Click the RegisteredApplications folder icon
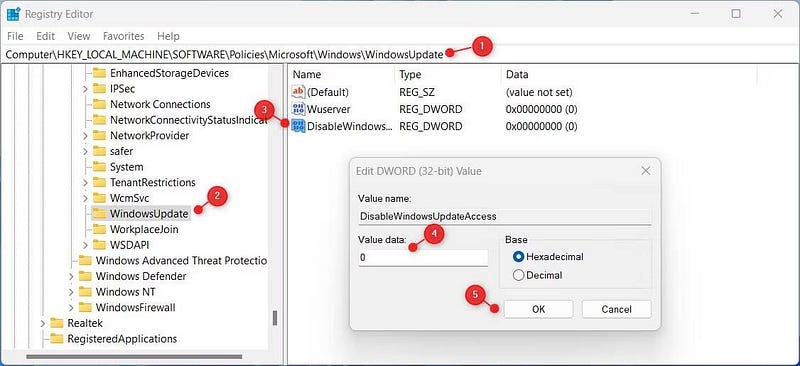The height and width of the screenshot is (366, 800). point(57,338)
